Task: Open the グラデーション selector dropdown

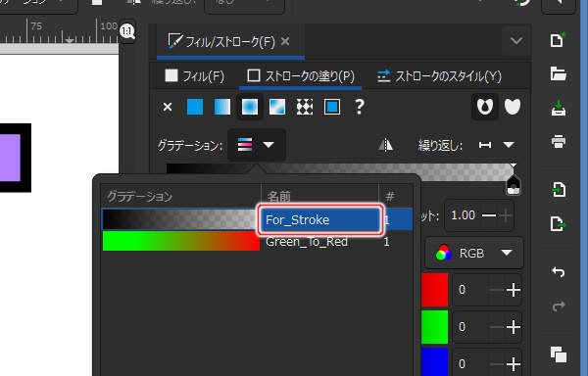Action: click(x=256, y=145)
